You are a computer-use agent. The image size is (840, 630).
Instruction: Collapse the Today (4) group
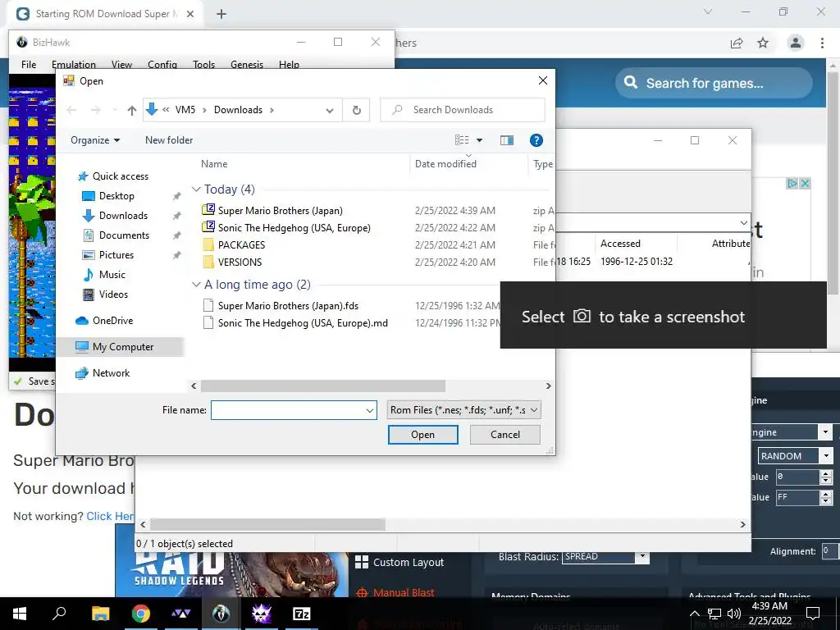point(196,189)
